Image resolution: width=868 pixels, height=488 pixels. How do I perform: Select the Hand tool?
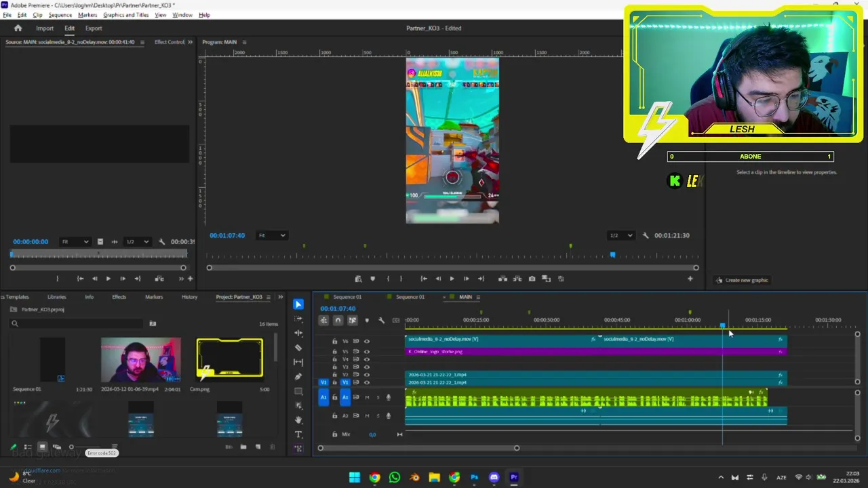coord(298,420)
